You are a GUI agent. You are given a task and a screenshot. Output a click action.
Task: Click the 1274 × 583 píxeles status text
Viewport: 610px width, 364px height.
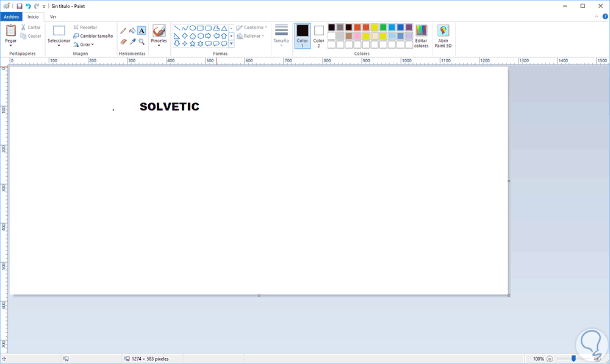[x=150, y=359]
